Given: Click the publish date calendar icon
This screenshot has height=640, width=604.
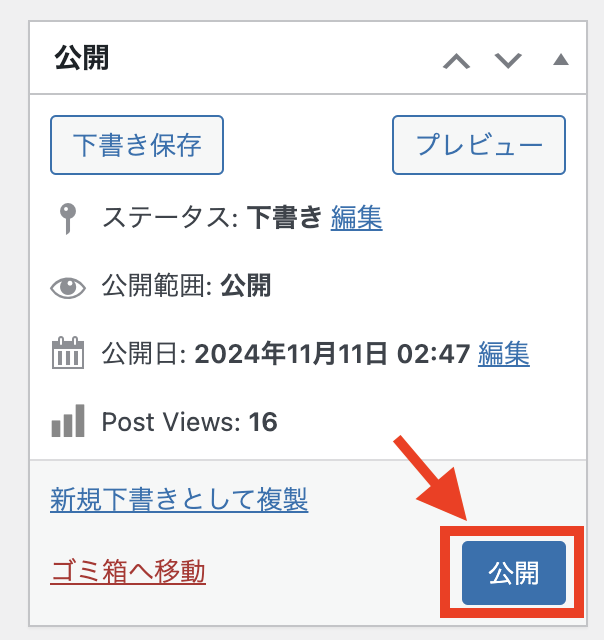Looking at the screenshot, I should (x=68, y=353).
